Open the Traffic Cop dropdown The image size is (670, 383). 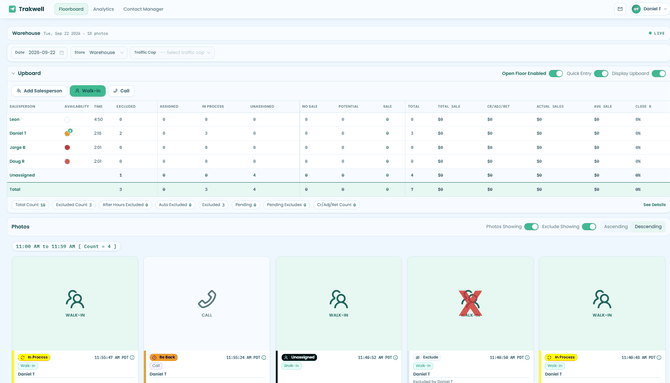[172, 53]
